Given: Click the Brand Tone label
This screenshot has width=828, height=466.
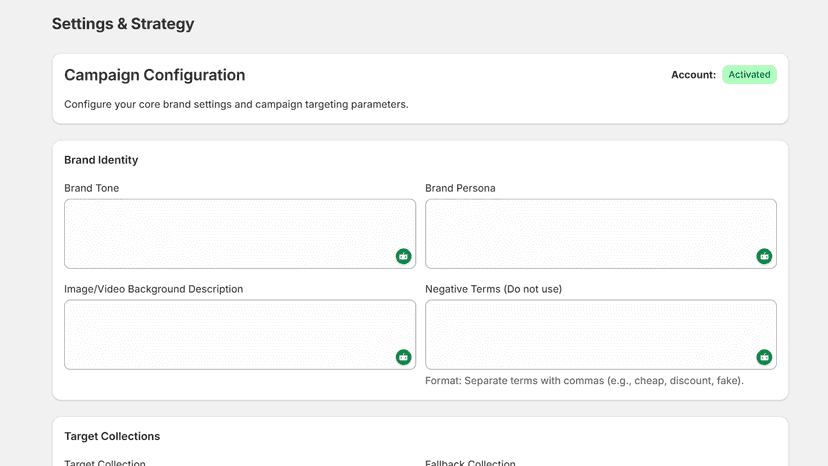Looking at the screenshot, I should (91, 188).
